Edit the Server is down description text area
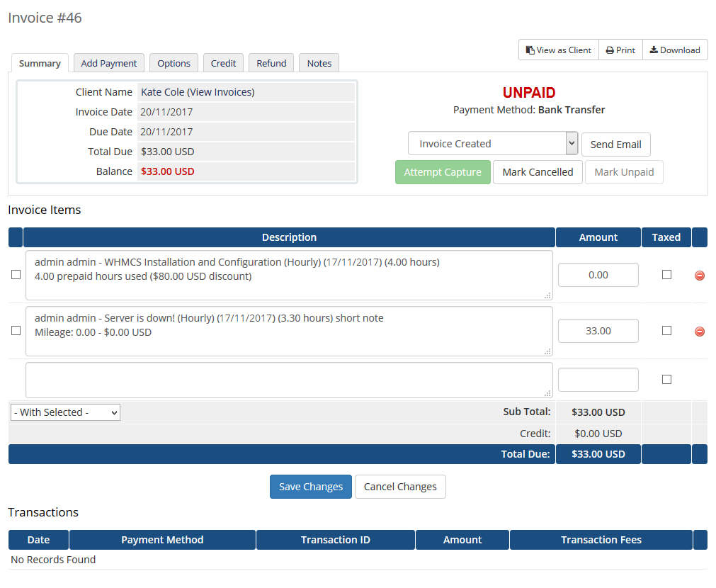 click(289, 332)
